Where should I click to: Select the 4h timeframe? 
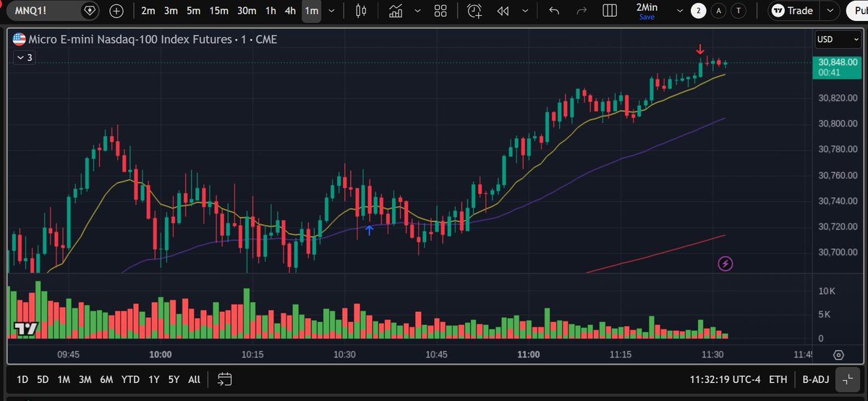[290, 11]
